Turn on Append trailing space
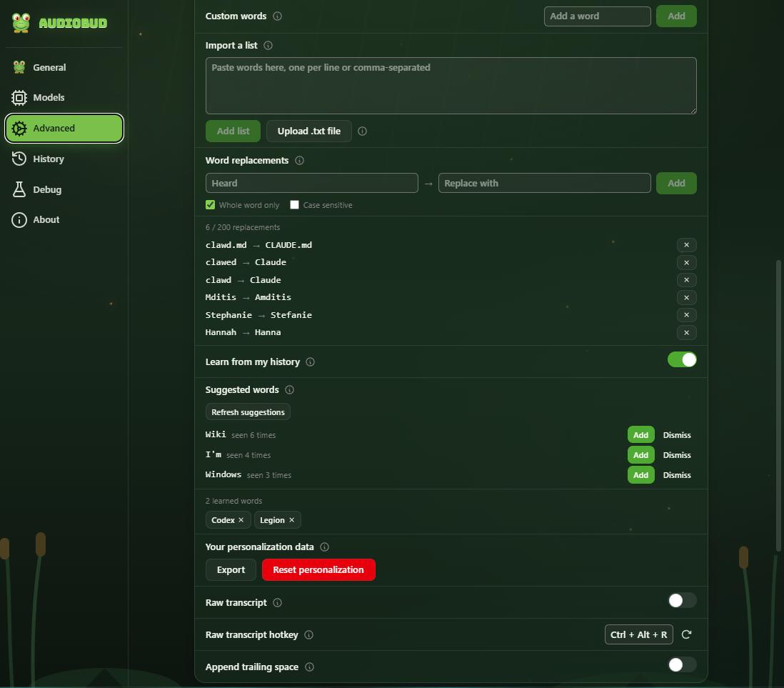Screen dimensions: 784x688 (682, 664)
